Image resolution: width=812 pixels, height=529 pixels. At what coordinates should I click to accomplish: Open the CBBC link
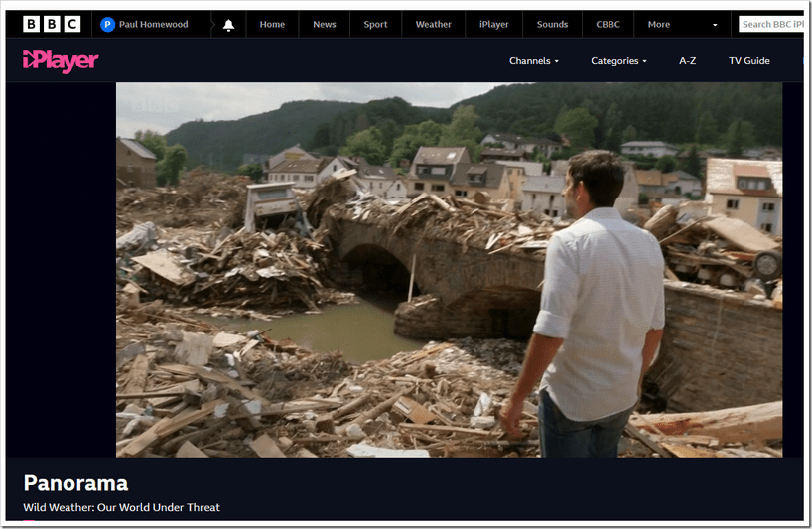609,24
